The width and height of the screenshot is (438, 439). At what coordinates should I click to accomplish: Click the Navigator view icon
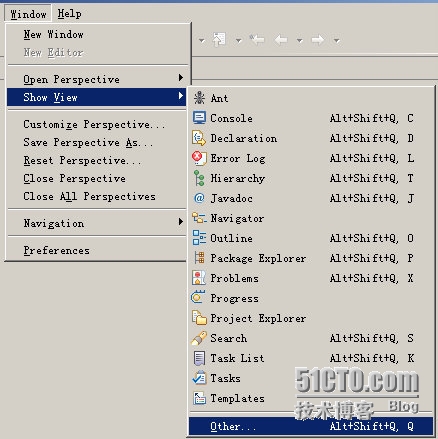coord(199,218)
